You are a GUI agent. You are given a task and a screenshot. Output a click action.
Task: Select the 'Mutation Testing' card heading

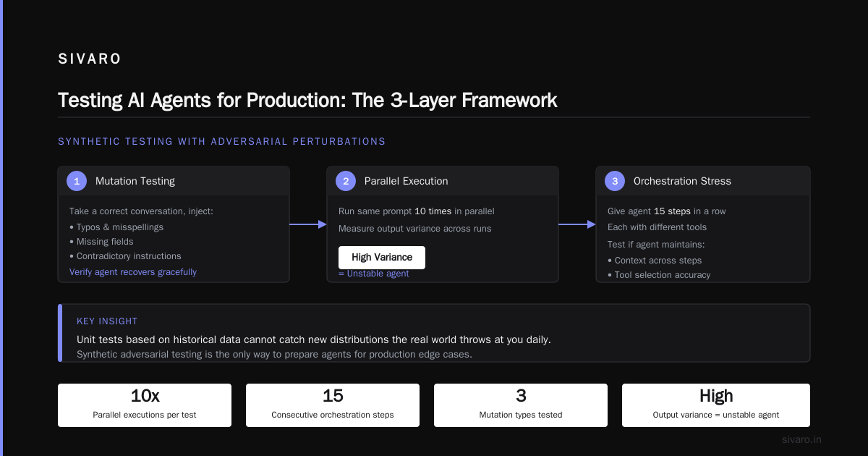135,181
